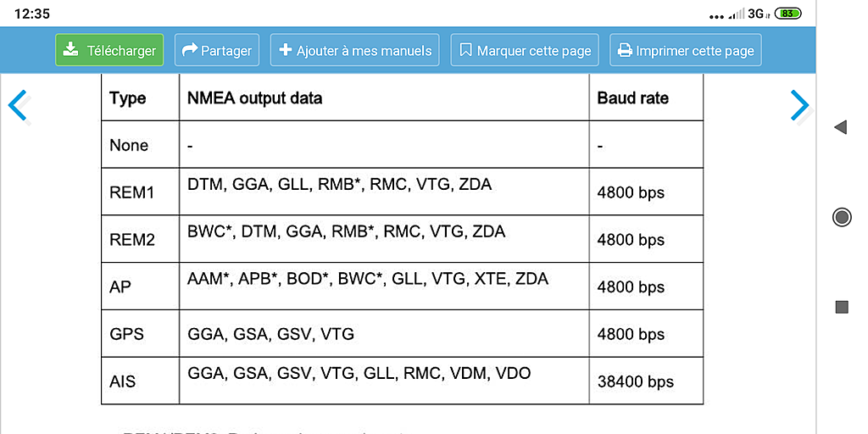Go to next page with right chevron

point(800,106)
